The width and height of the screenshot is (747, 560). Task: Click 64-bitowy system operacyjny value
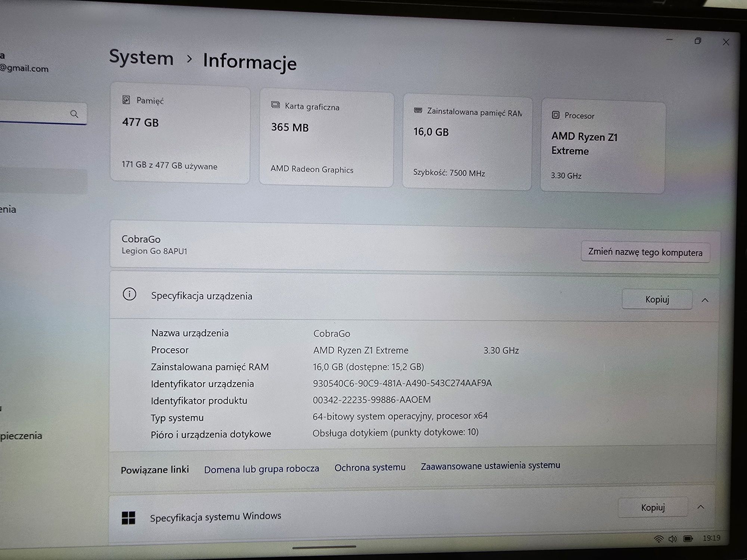pos(400,416)
